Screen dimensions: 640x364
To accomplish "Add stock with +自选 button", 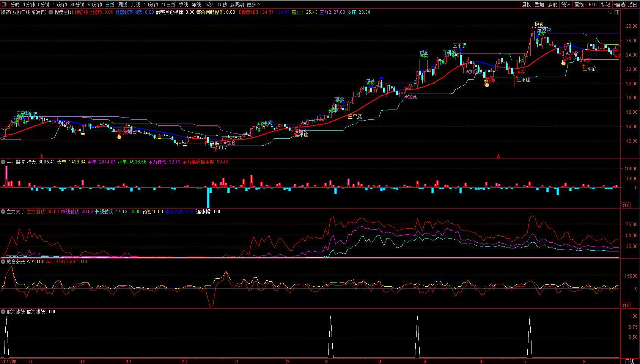I will tap(619, 5).
